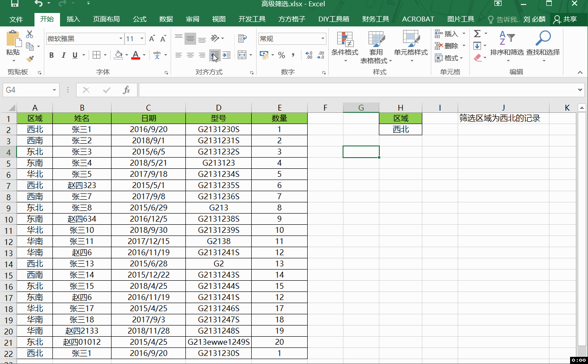588x364 pixels.
Task: Open the number format (常规) dropdown
Action: [x=323, y=39]
